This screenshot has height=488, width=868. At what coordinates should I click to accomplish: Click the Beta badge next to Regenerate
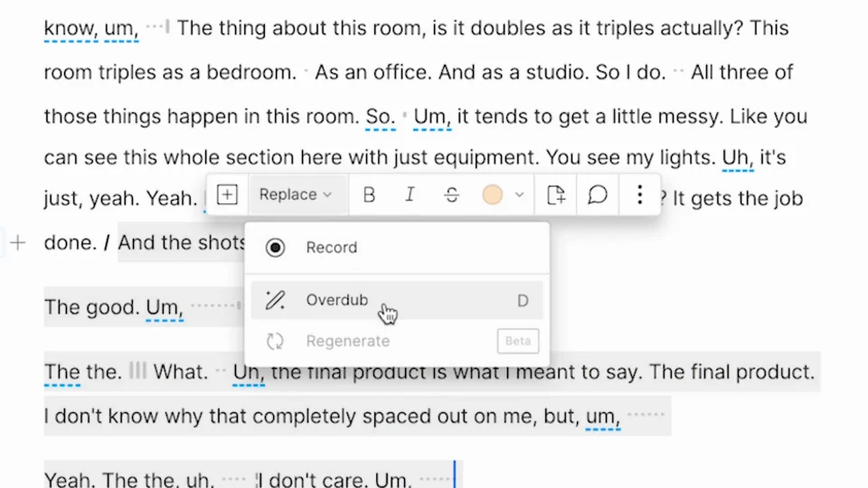point(517,341)
